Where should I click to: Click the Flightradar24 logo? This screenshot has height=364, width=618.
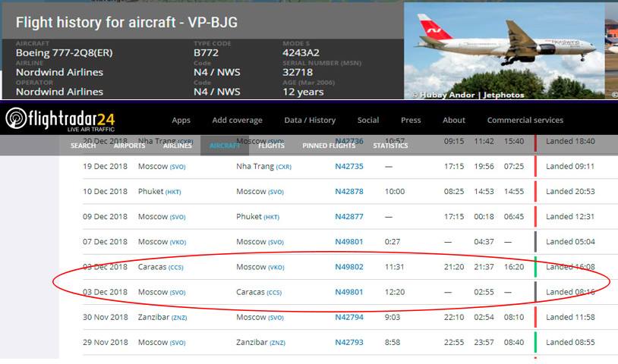[x=60, y=120]
